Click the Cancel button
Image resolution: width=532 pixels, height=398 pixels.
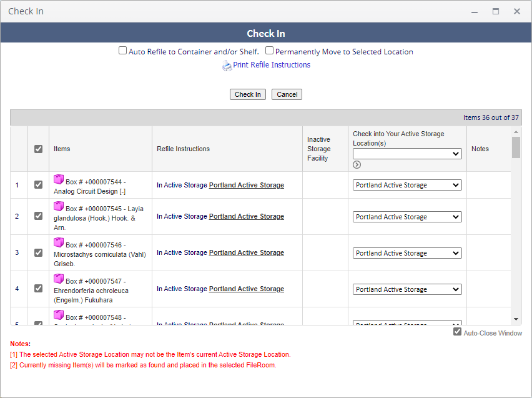click(287, 94)
